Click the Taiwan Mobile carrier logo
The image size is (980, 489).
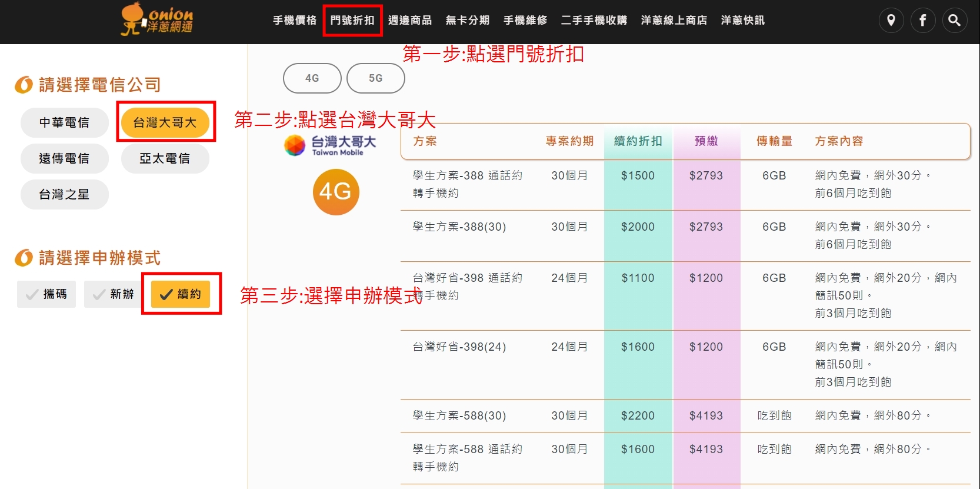pos(330,145)
